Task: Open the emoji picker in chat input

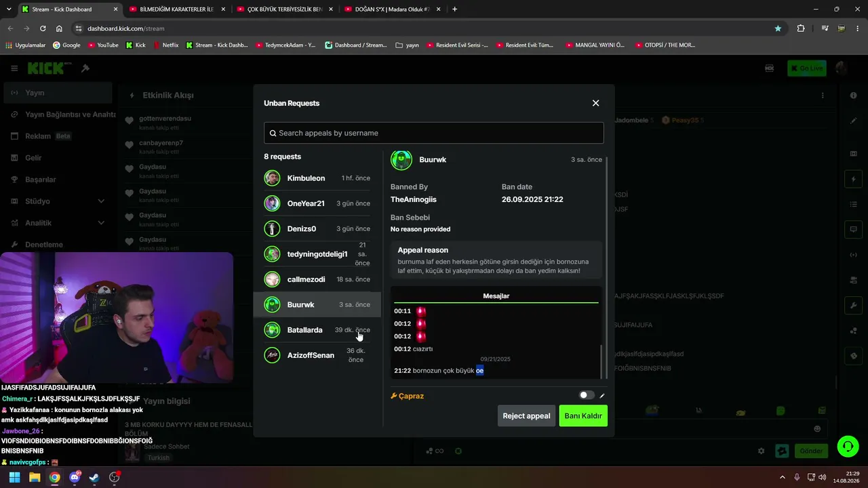Action: click(817, 428)
